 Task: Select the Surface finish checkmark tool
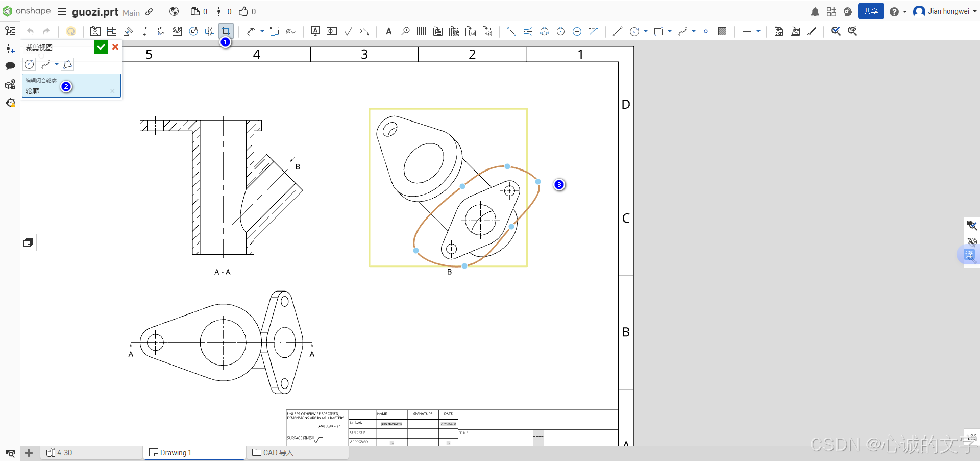[348, 31]
